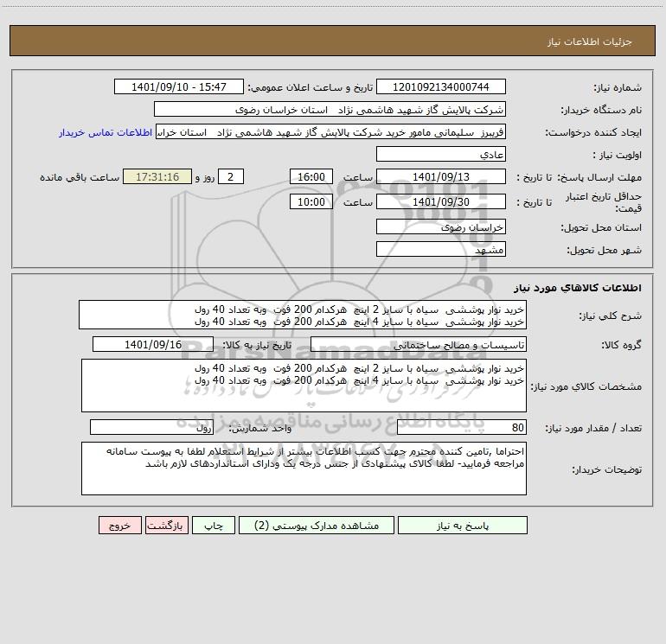Click the خروج exit button
Image resolution: width=666 pixels, height=644 pixels.
click(x=119, y=525)
